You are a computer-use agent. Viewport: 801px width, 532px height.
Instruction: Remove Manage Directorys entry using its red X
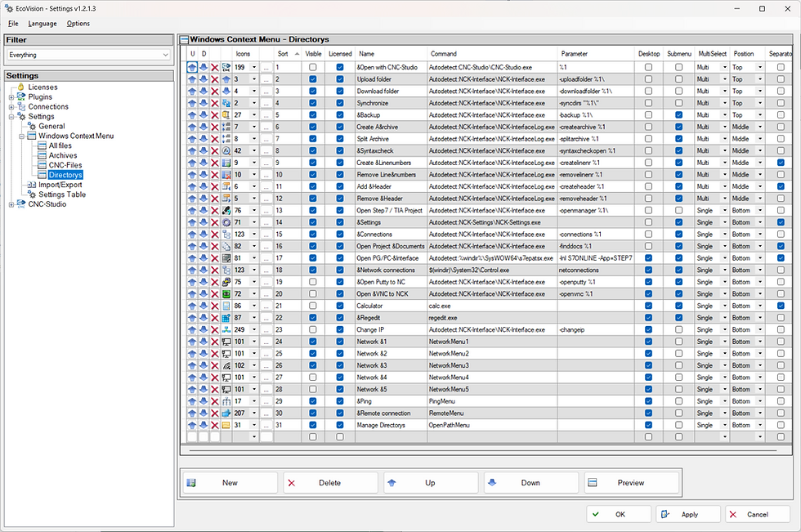click(x=214, y=425)
